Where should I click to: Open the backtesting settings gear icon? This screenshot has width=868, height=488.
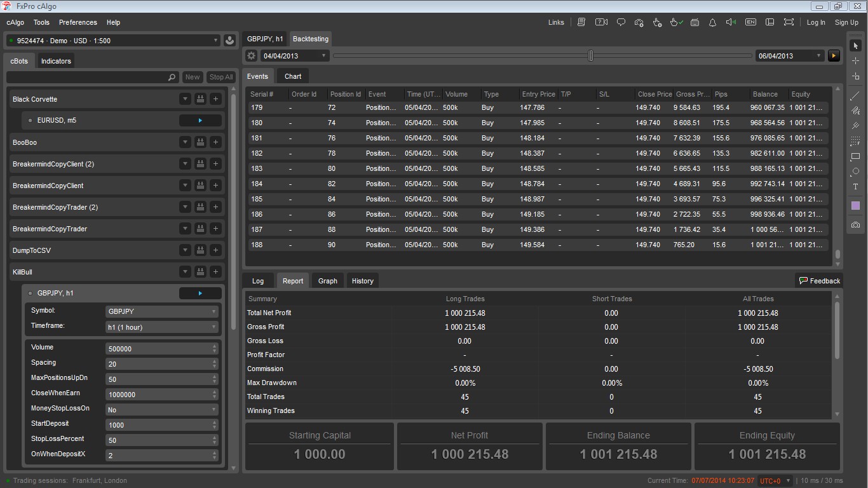(251, 56)
